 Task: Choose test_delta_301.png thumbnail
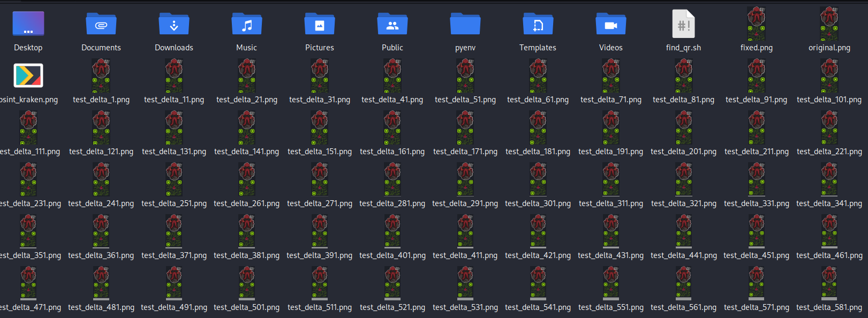coord(538,180)
